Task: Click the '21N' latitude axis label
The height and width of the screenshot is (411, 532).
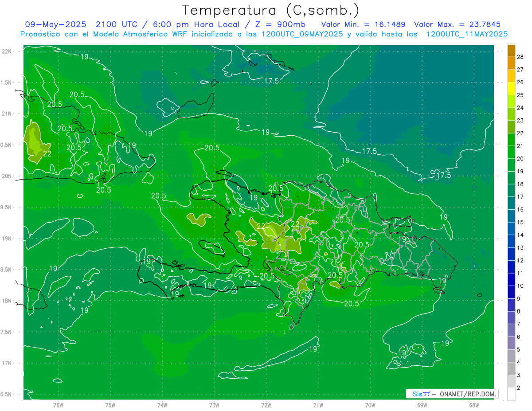Action: coord(8,114)
